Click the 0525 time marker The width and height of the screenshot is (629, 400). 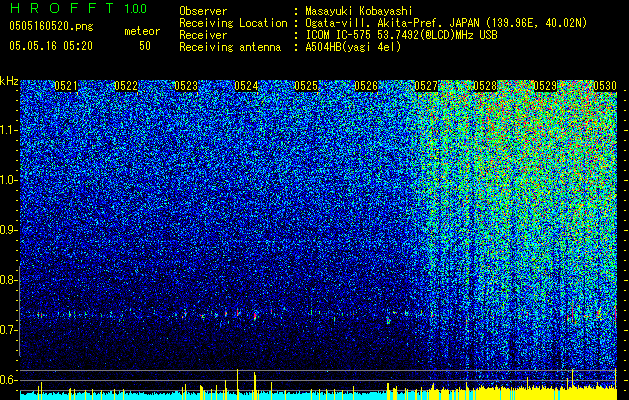[x=306, y=86]
